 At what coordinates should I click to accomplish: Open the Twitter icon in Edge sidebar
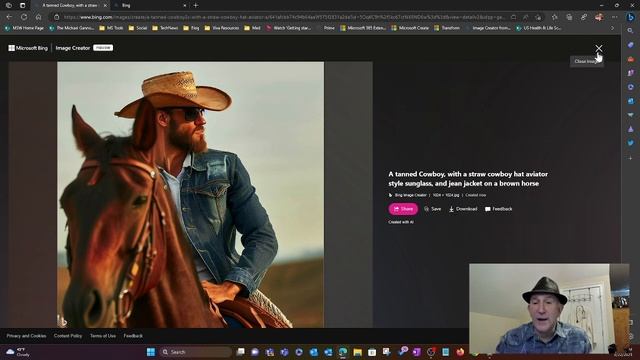[631, 143]
